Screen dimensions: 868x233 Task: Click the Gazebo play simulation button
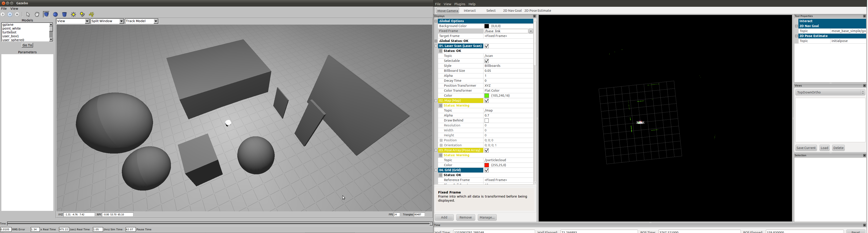[3, 14]
